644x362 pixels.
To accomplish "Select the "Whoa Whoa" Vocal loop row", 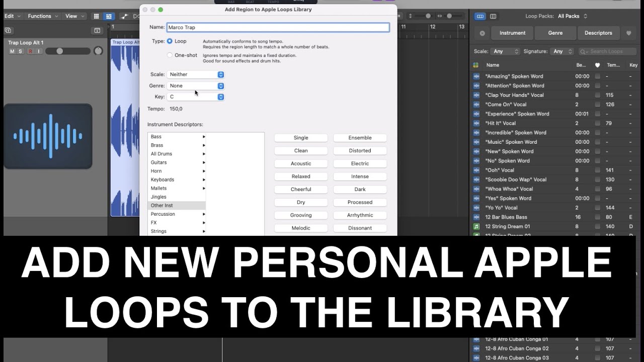I will (556, 189).
